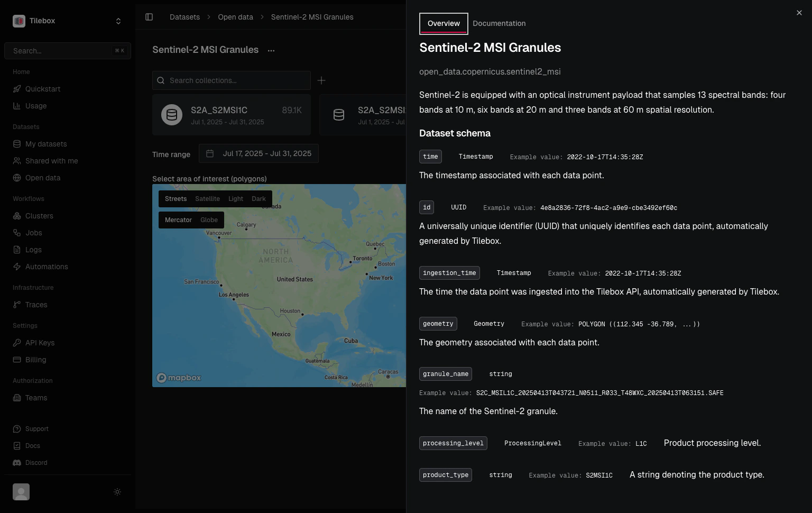Focus the sidebar Search field
The width and height of the screenshot is (812, 513).
point(68,51)
